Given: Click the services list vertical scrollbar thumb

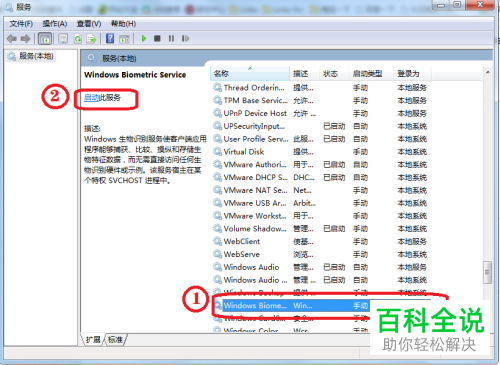Looking at the screenshot, I should [x=487, y=272].
